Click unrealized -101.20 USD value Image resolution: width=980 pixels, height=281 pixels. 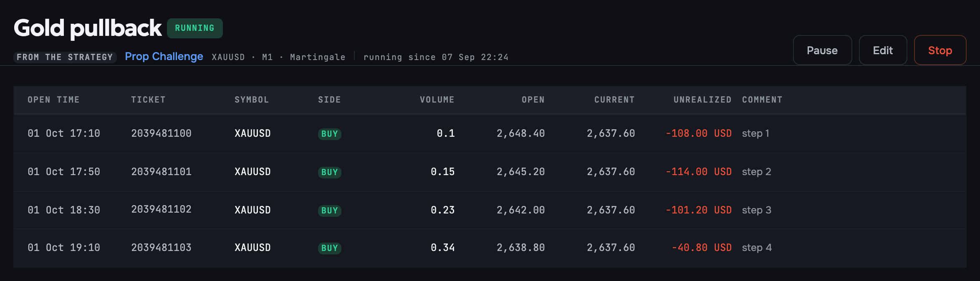[x=699, y=210]
